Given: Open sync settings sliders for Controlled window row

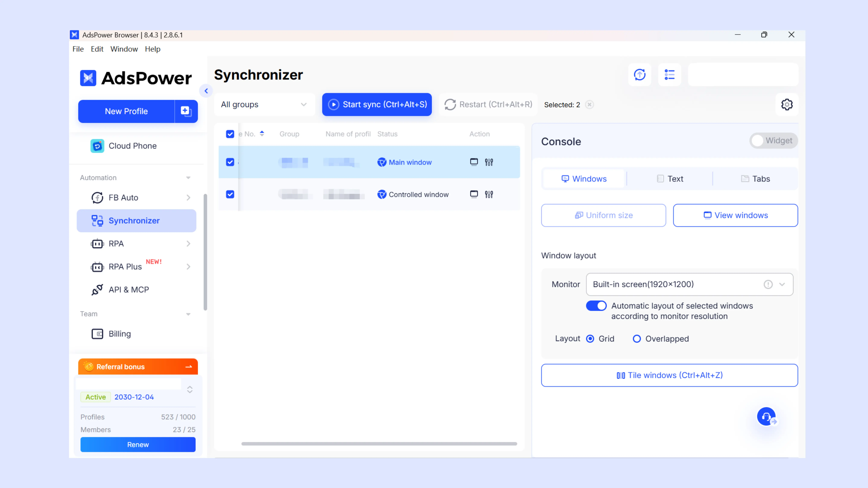Looking at the screenshot, I should (489, 194).
